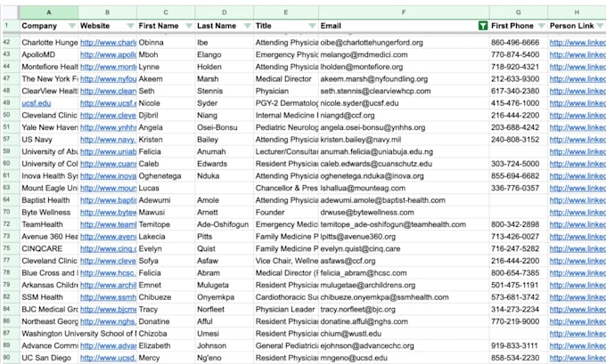Viewport: 606px width, 364px height.
Task: Select the first name cell 'Chizoba'
Action: [x=166, y=334]
